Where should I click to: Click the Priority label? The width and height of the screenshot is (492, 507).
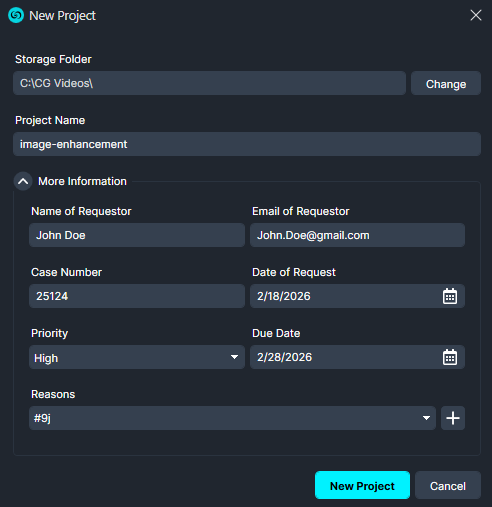(x=49, y=333)
